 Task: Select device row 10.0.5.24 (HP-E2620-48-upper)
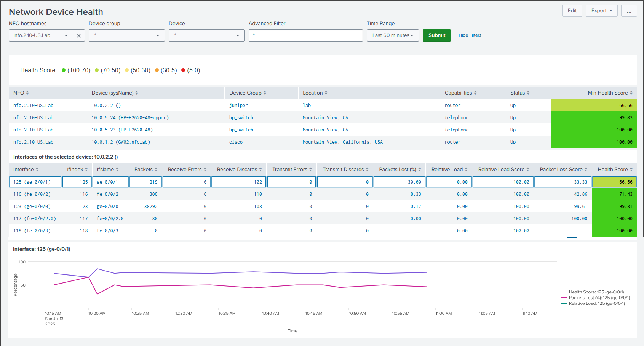click(130, 118)
